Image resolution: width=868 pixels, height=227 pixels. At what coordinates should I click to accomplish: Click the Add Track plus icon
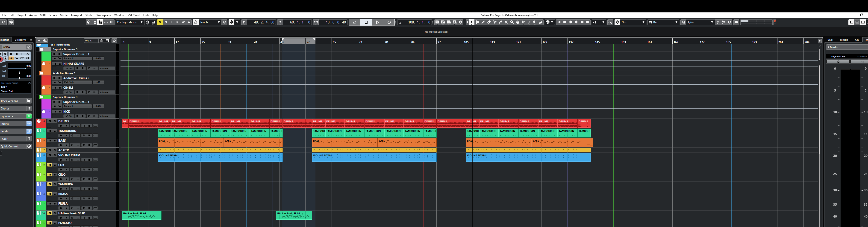pos(39,41)
